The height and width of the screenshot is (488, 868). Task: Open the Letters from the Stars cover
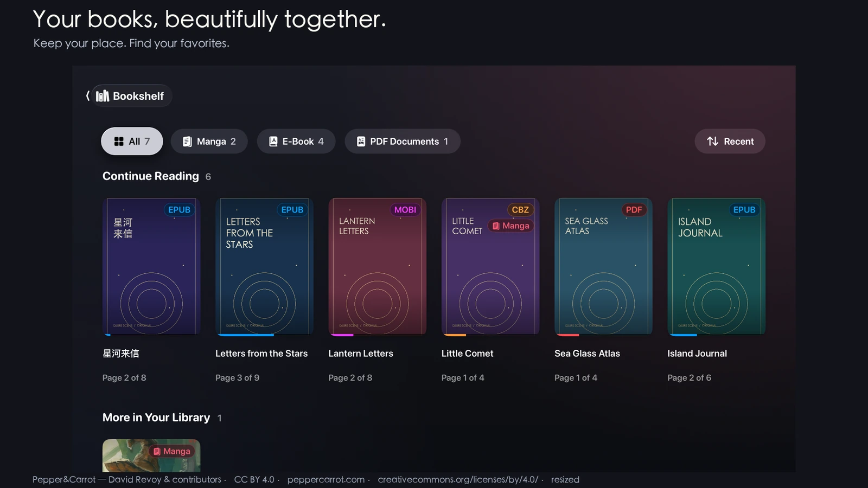[264, 266]
